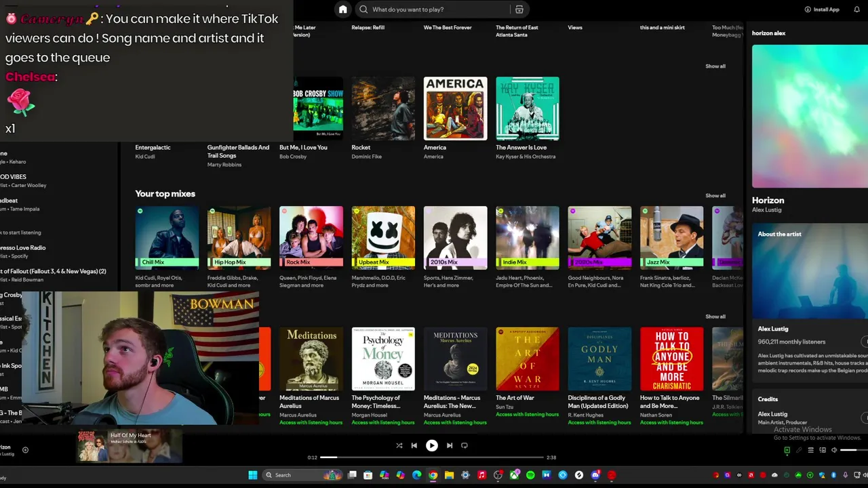Open File Explorer from the taskbar
The width and height of the screenshot is (868, 488).
[450, 475]
